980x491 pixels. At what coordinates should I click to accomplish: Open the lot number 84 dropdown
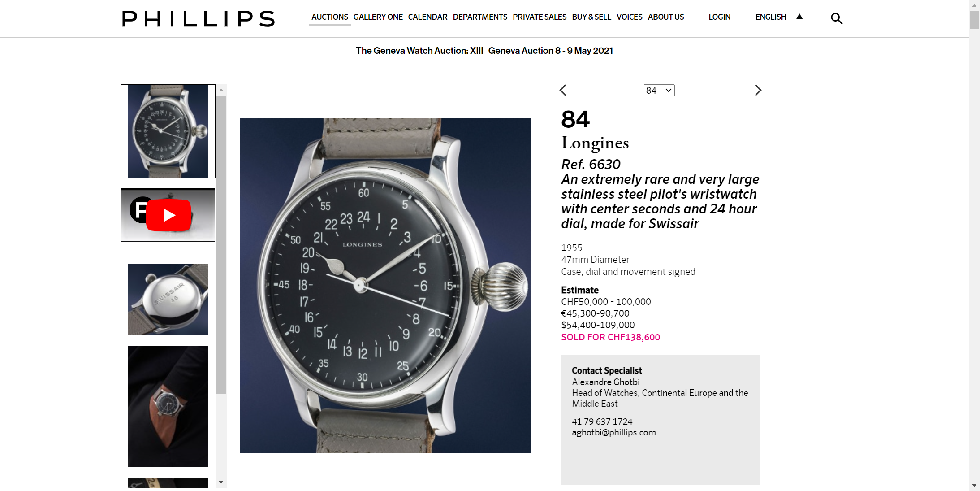coord(659,91)
